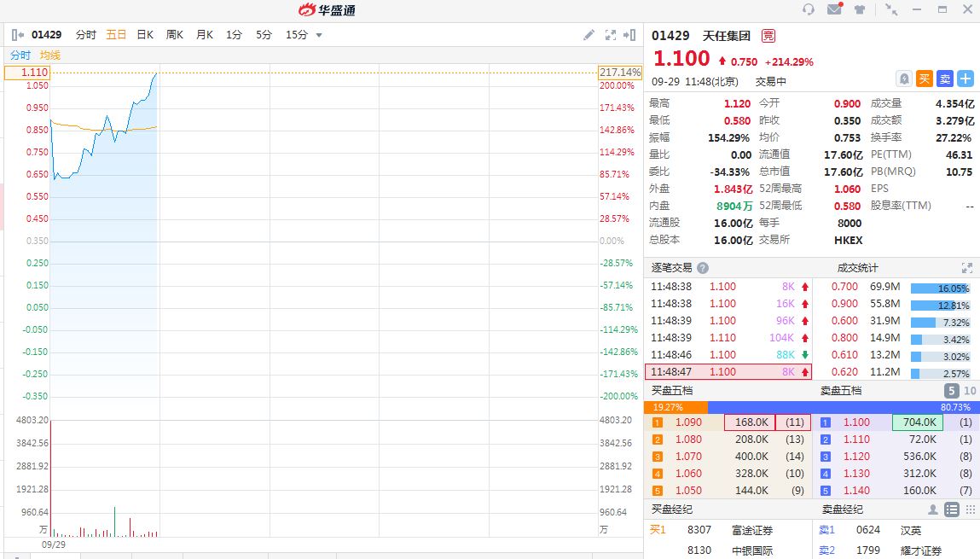The image size is (980, 559).
Task: Set price alert bell for 天任集团
Action: [904, 79]
